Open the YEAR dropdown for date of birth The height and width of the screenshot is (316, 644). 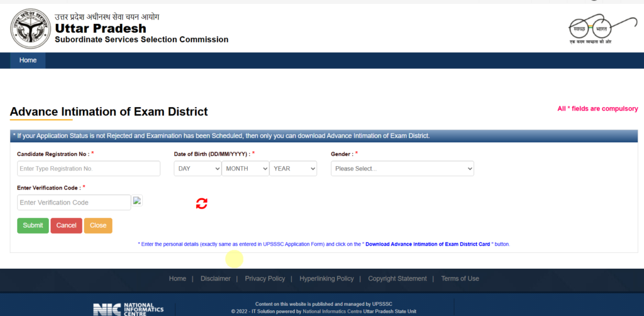[x=293, y=169]
